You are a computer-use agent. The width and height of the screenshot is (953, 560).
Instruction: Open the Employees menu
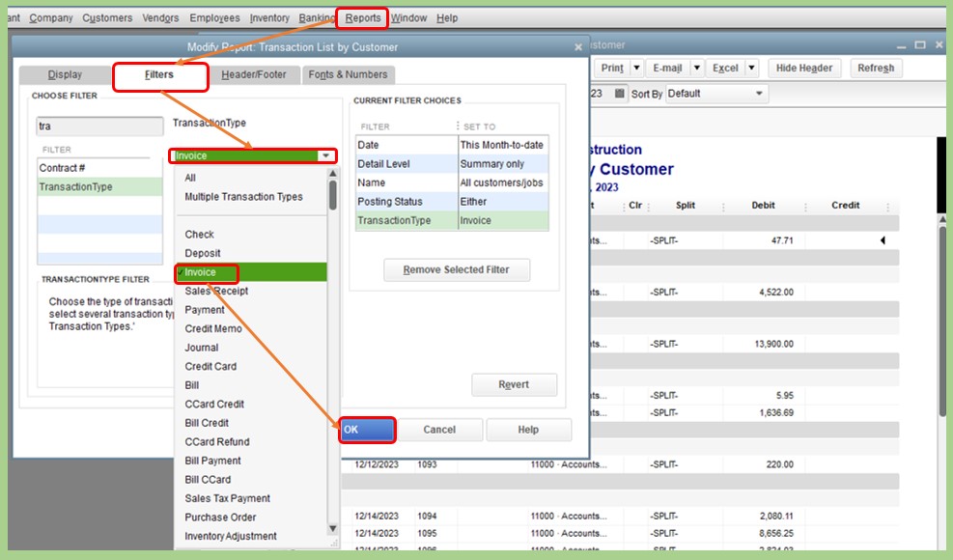[x=214, y=18]
